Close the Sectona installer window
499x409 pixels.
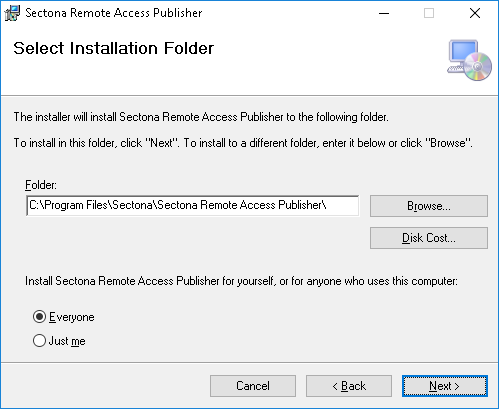(x=475, y=13)
